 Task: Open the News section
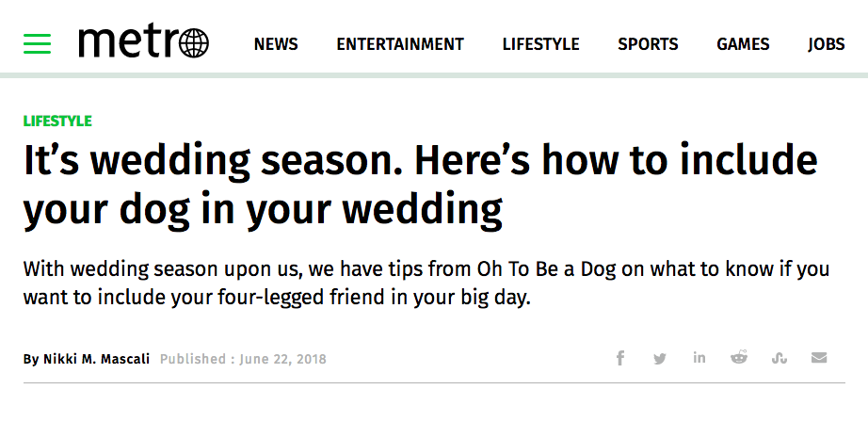[276, 44]
